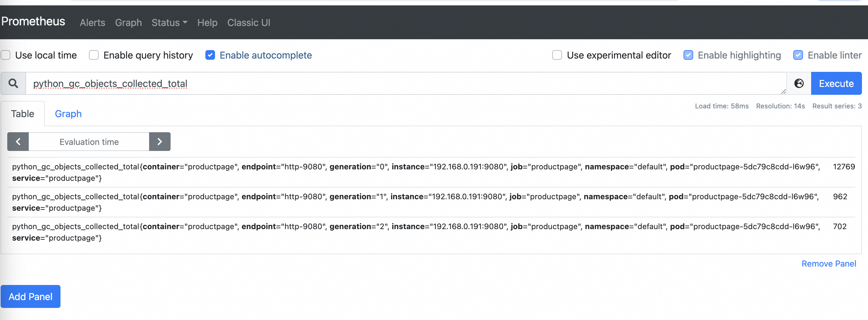Enable the Use local time checkbox
Viewport: 868px width, 320px height.
(5, 55)
